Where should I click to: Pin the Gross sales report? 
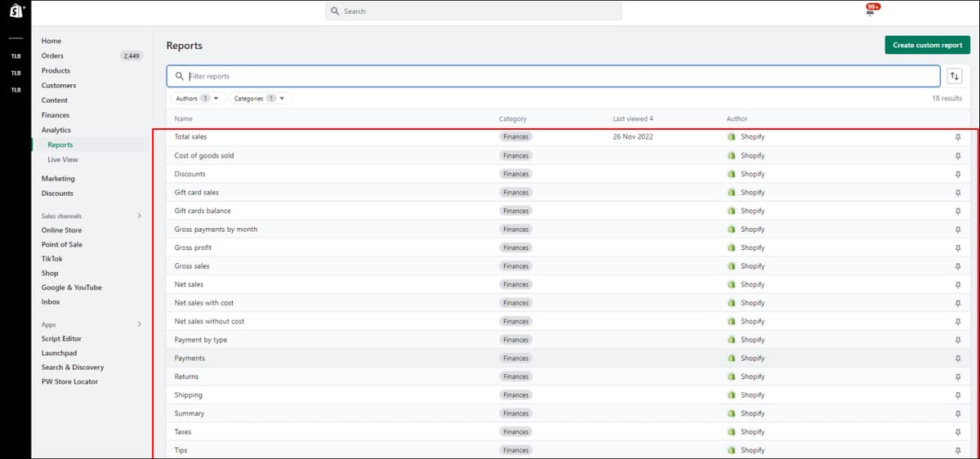pos(958,266)
